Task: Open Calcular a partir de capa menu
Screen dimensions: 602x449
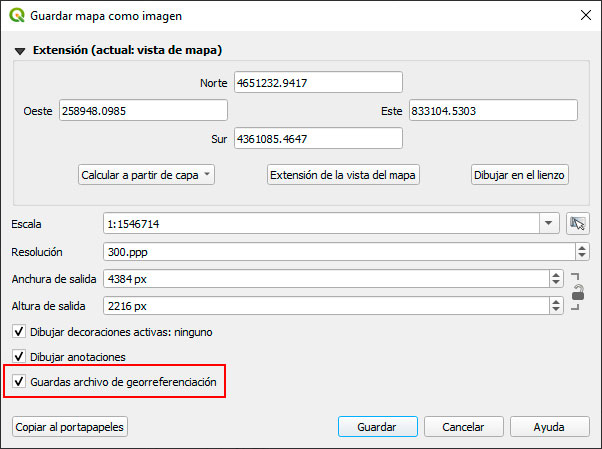Action: 146,175
